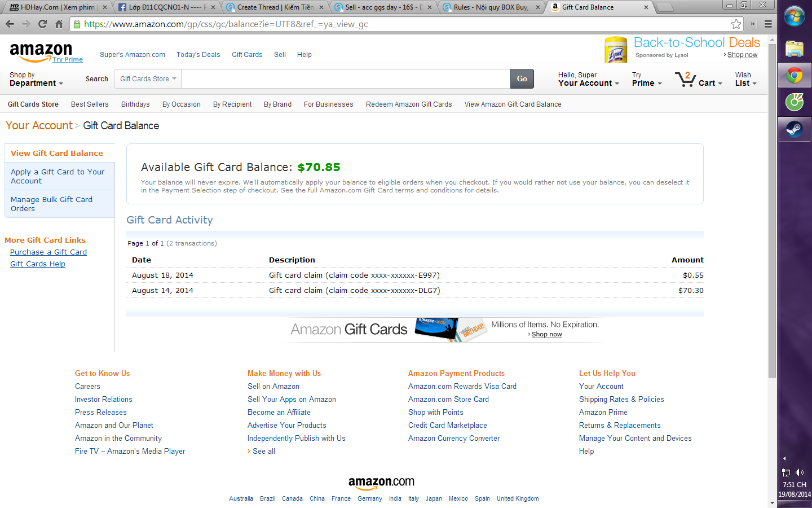The image size is (812, 508).
Task: Open the Chrome hamburger menu
Action: click(x=768, y=24)
